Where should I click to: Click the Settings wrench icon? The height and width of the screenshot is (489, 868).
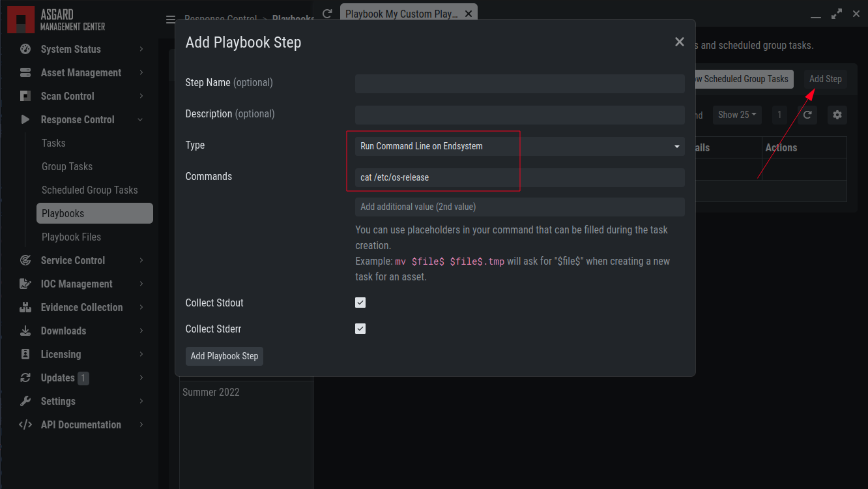pyautogui.click(x=25, y=401)
